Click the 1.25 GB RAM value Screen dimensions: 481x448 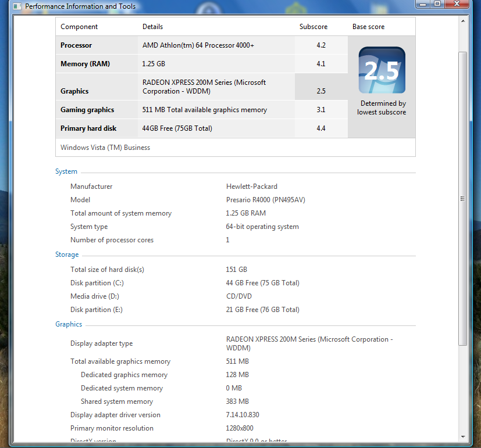245,213
